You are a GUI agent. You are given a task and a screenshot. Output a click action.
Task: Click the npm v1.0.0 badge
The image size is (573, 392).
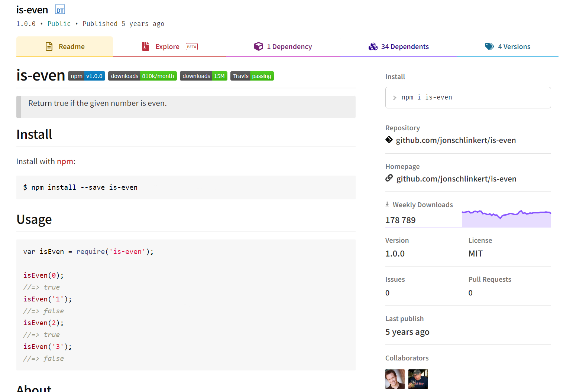[x=87, y=76]
